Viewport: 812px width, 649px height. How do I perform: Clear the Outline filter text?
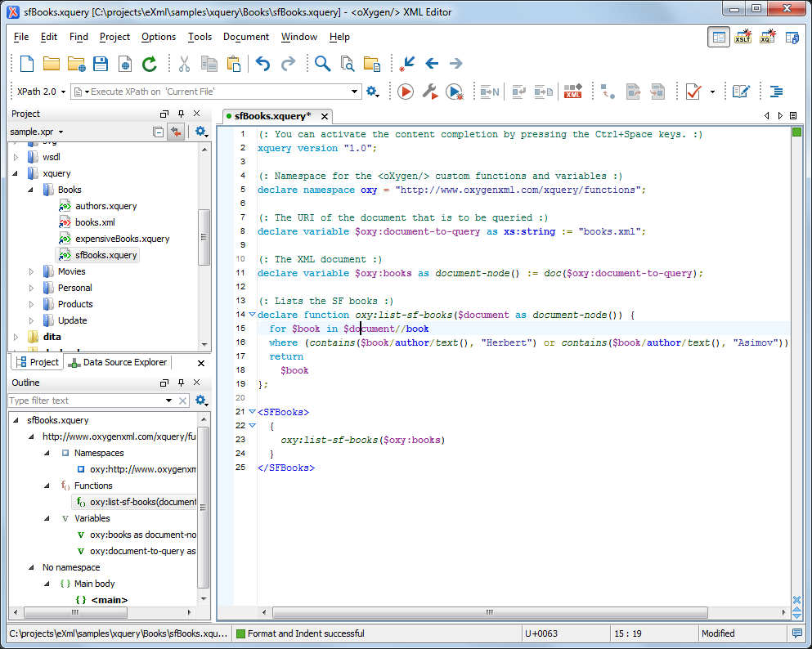point(183,400)
